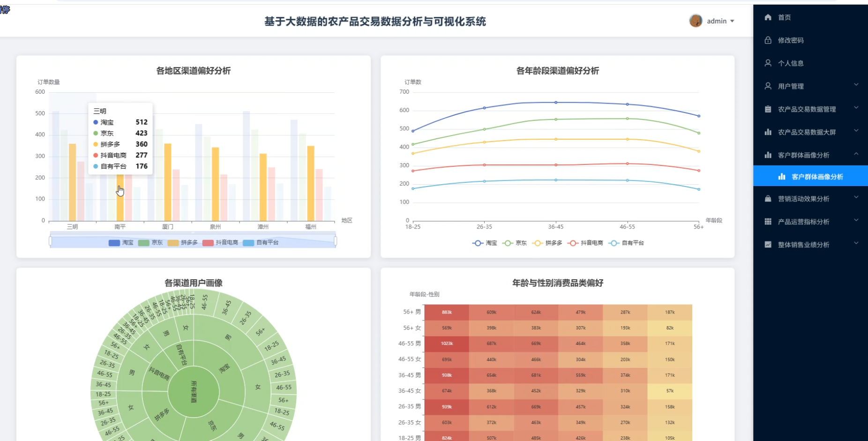
Task: Toggle 京东 series in bar chart legend
Action: pos(150,243)
